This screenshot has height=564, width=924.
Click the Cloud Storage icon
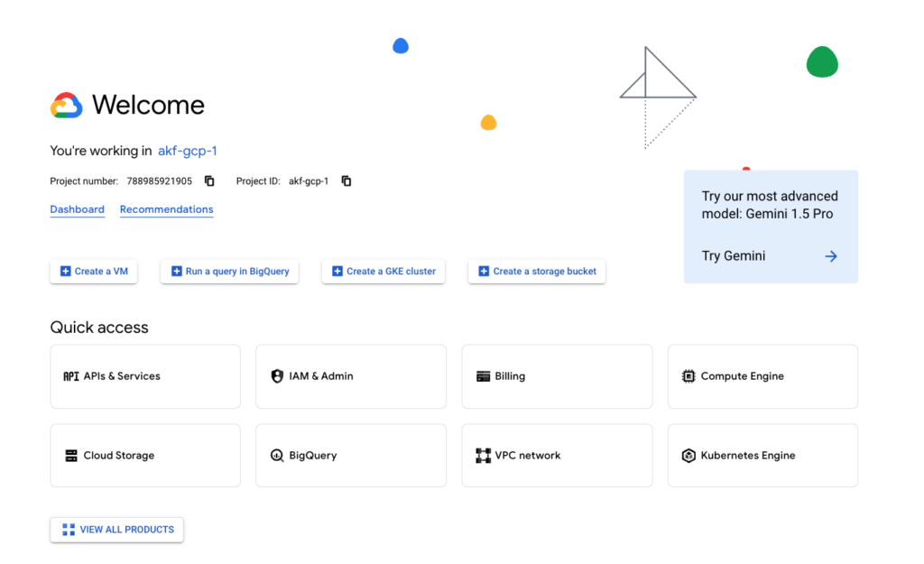coord(71,456)
